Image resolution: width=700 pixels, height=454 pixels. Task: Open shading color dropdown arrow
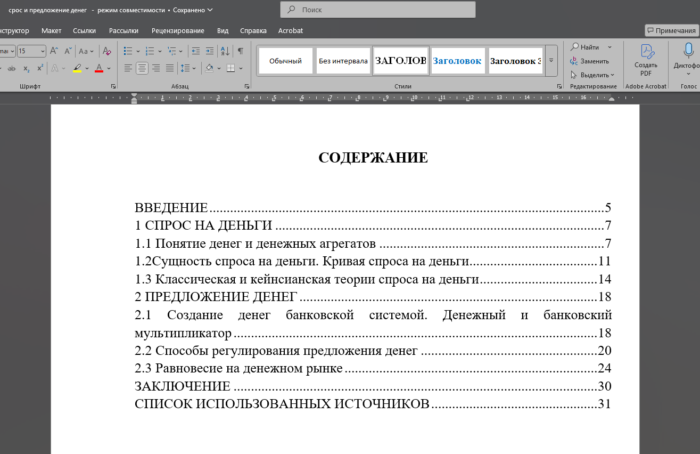click(219, 68)
